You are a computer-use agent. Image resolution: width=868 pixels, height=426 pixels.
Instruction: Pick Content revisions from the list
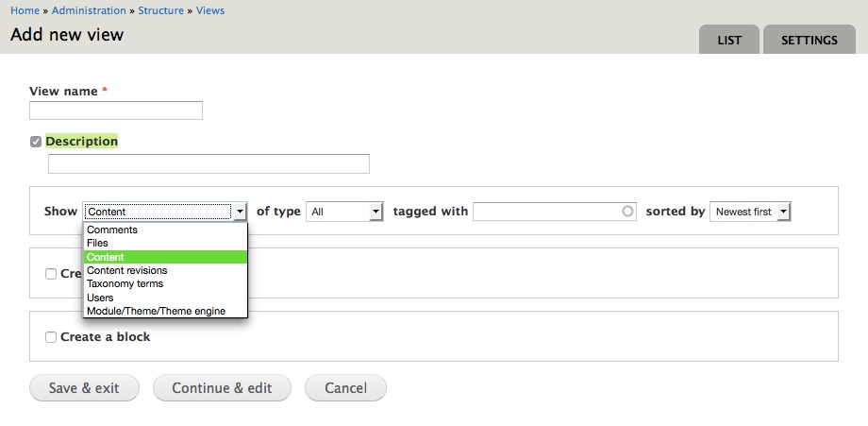pyautogui.click(x=126, y=270)
